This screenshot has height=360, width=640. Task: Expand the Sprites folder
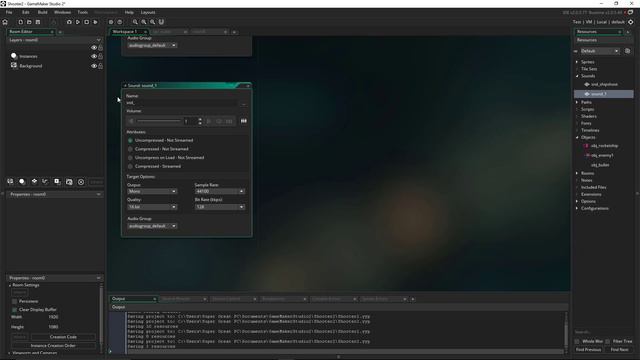pos(577,62)
